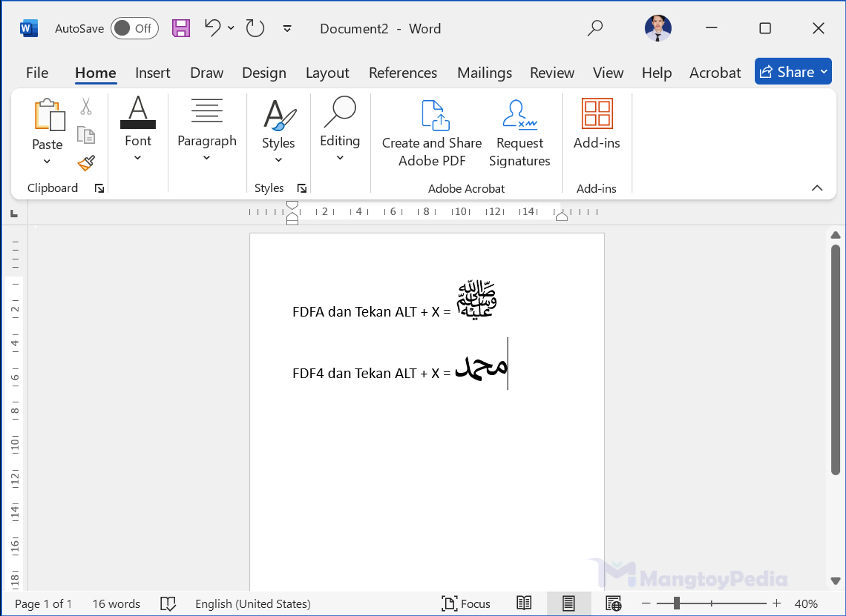Open the Insert tab

pos(152,73)
